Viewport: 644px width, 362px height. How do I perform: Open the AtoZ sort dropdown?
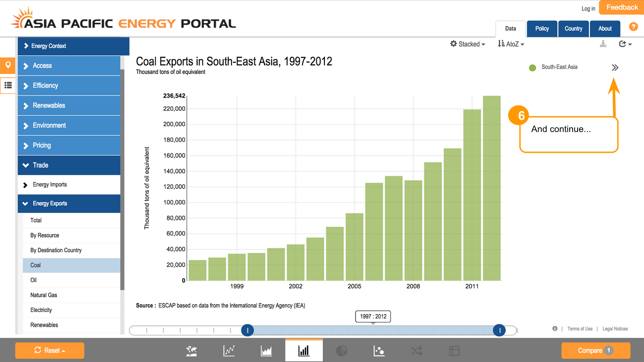click(511, 44)
